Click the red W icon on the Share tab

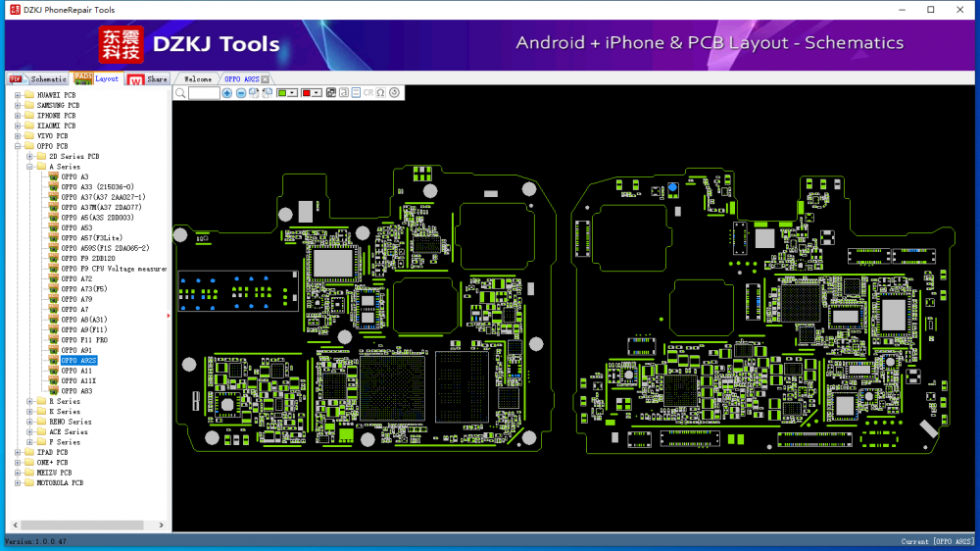click(135, 79)
